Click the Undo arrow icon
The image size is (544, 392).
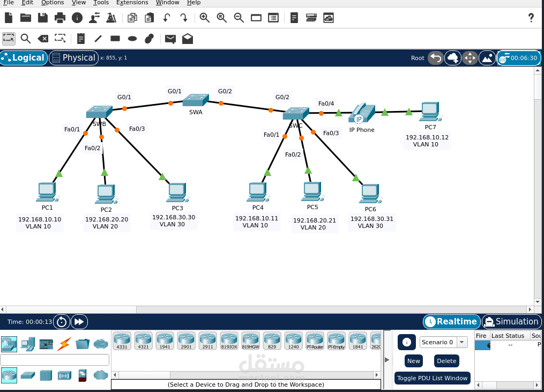point(166,17)
